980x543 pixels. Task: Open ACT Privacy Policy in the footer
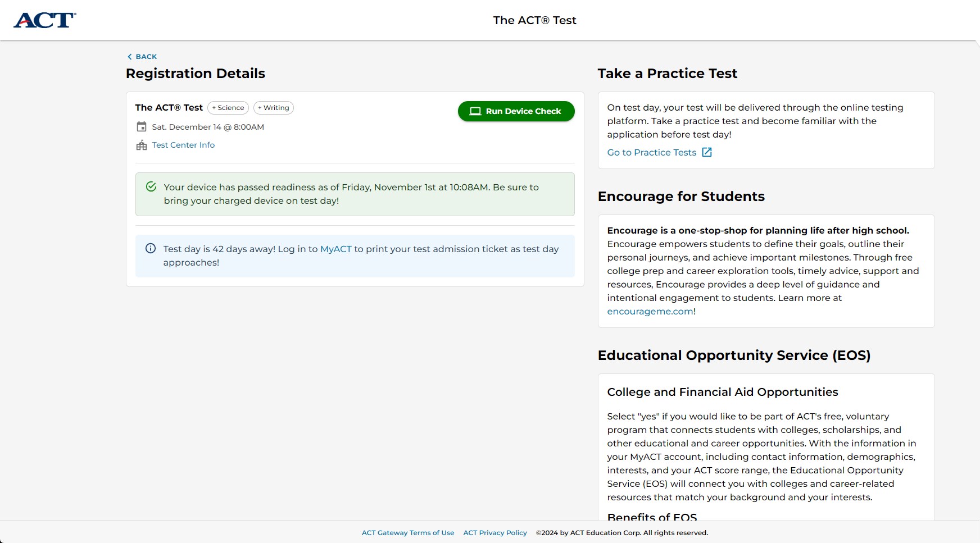click(x=494, y=532)
